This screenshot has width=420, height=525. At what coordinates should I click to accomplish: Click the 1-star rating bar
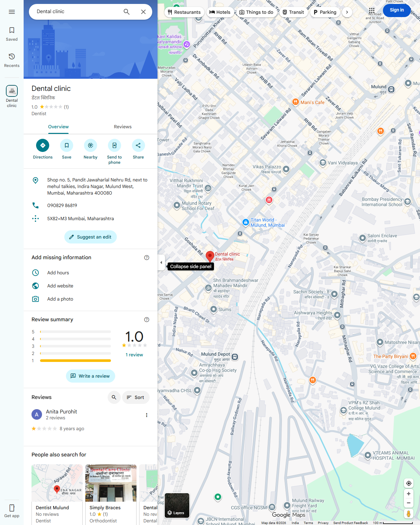point(75,361)
